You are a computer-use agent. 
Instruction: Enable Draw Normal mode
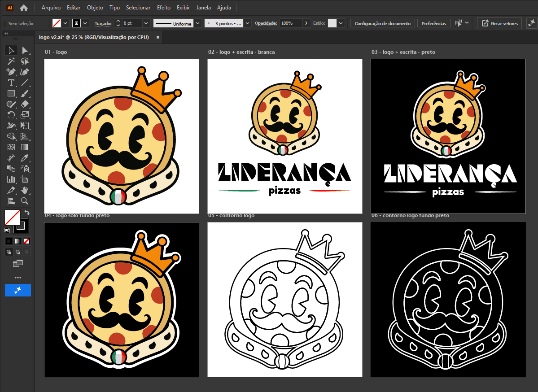(9, 252)
